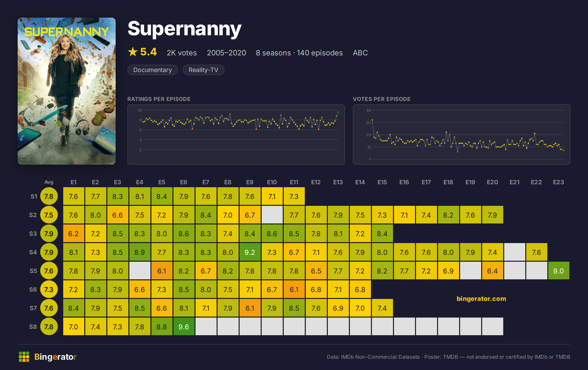Select the S8 E6 cell rated 9.6

(184, 327)
